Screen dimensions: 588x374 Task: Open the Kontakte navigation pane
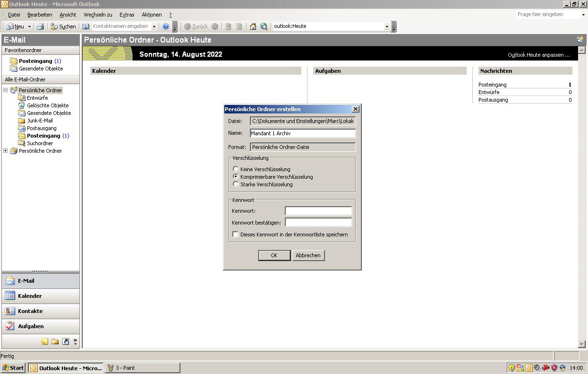(41, 311)
